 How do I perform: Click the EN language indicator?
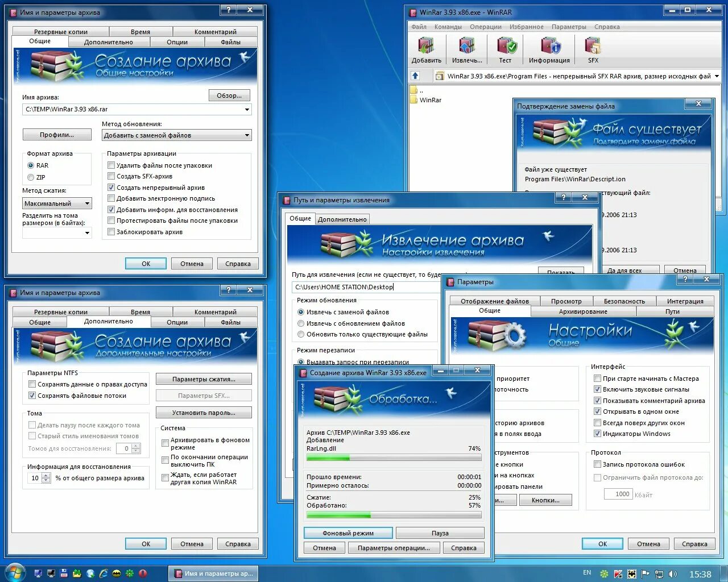587,573
